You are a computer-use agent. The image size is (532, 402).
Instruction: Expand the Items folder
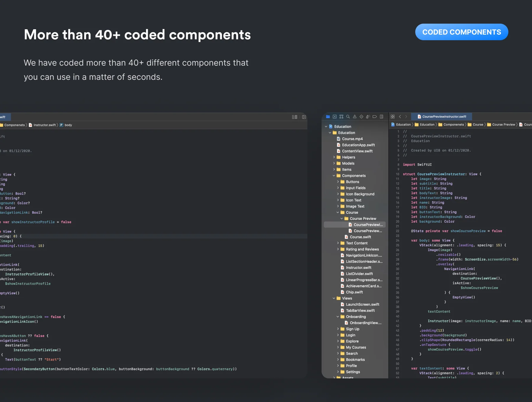334,169
